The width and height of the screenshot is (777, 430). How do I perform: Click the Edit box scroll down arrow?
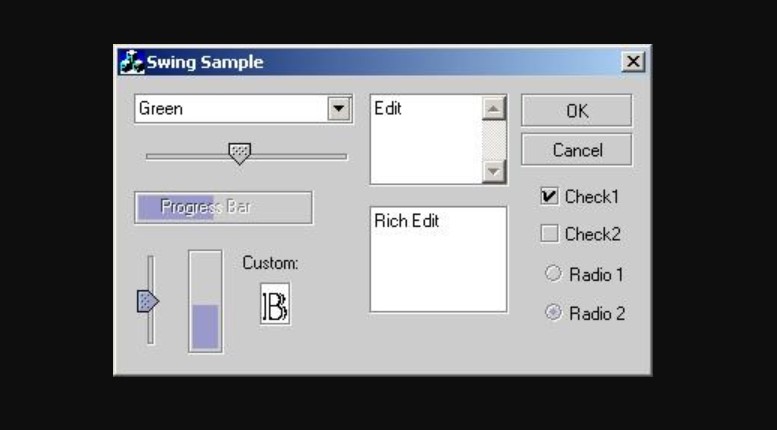click(494, 171)
